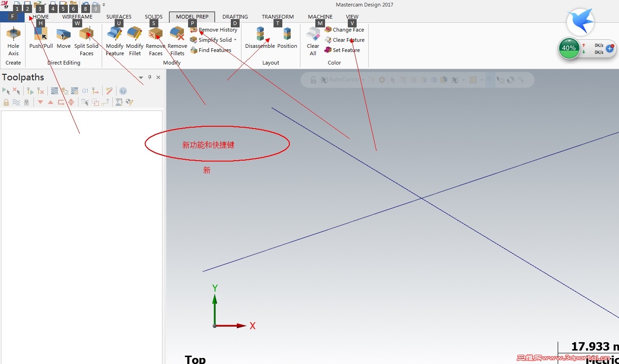Image resolution: width=619 pixels, height=364 pixels.
Task: Position insert arrow after selected operation
Action: coord(61,102)
